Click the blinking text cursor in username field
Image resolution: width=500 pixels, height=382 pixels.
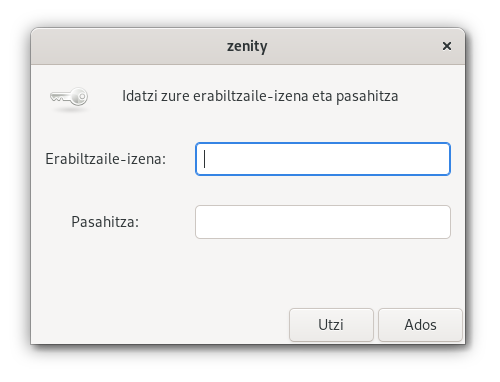204,159
